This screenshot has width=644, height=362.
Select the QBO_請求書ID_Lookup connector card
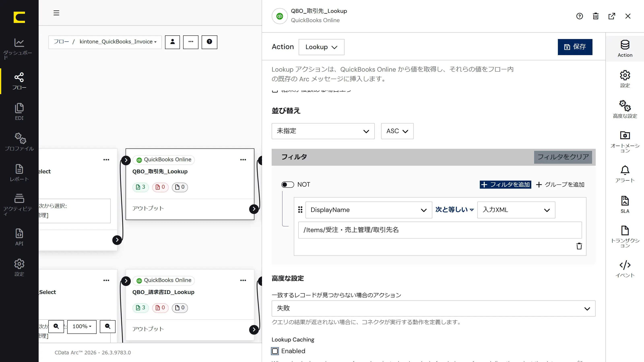click(190, 304)
